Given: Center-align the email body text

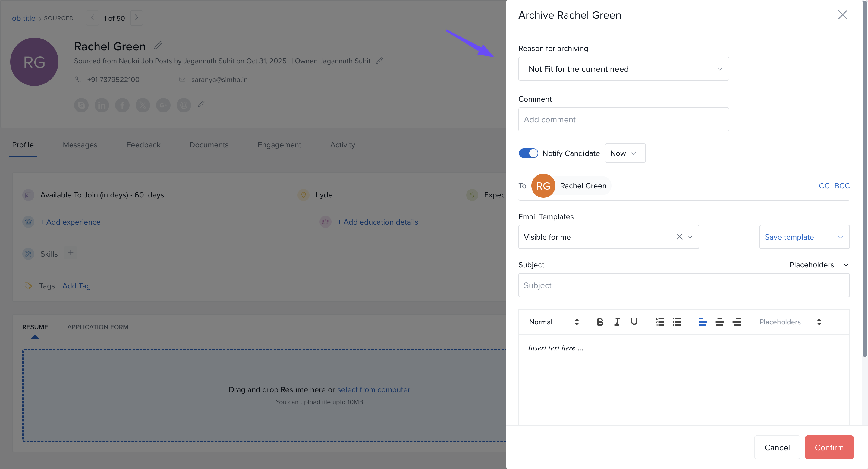Looking at the screenshot, I should [719, 322].
